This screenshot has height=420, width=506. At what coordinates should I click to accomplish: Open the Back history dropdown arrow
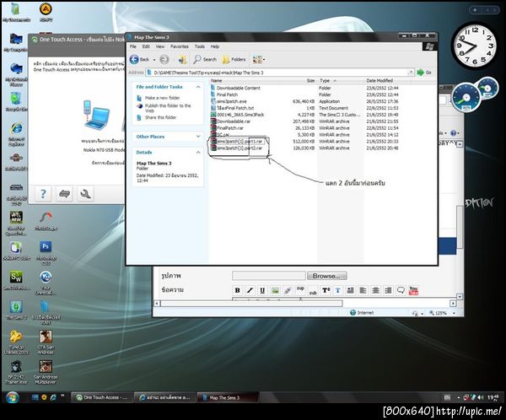click(x=154, y=60)
